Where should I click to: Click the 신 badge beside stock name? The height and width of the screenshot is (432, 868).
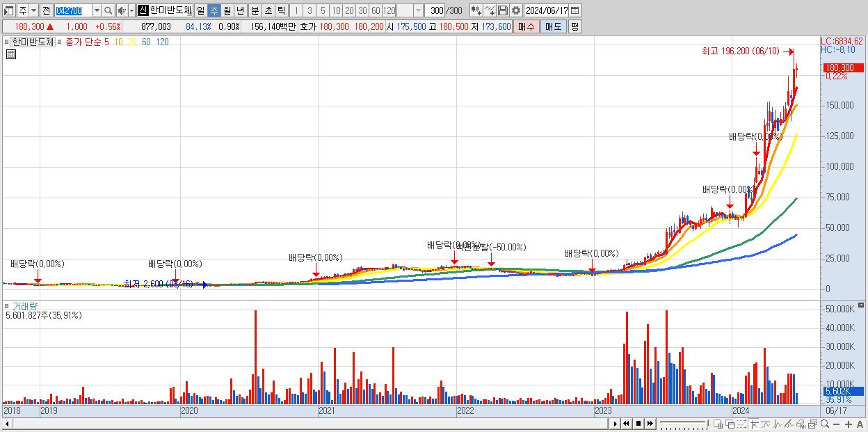coord(143,10)
